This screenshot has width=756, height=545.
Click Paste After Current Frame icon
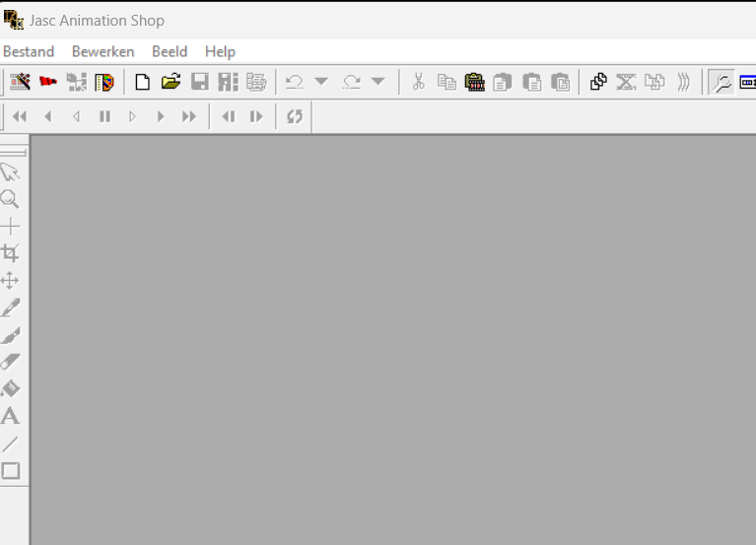click(503, 82)
